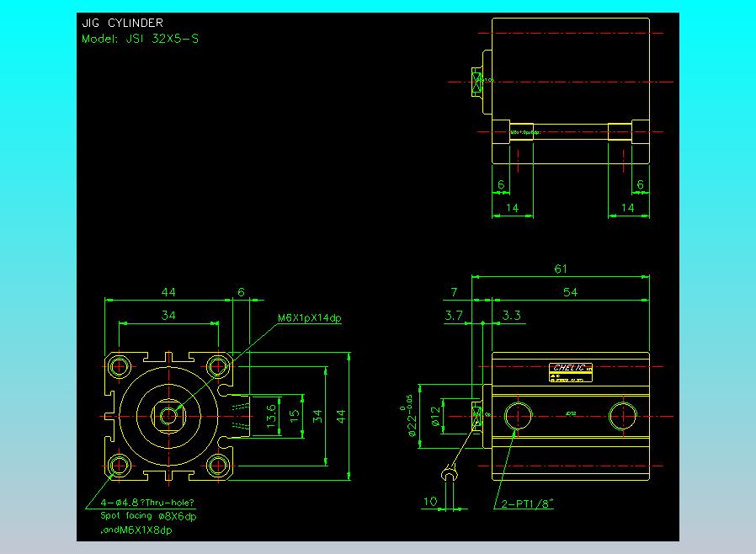The width and height of the screenshot is (756, 554).
Task: Click the Spot facing ø8X6dp note
Action: tap(148, 516)
